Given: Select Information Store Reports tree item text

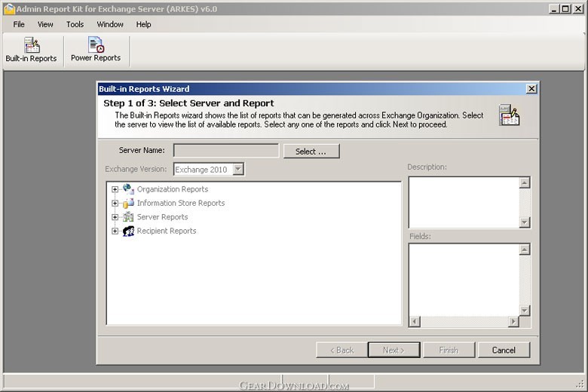Looking at the screenshot, I should 181,203.
